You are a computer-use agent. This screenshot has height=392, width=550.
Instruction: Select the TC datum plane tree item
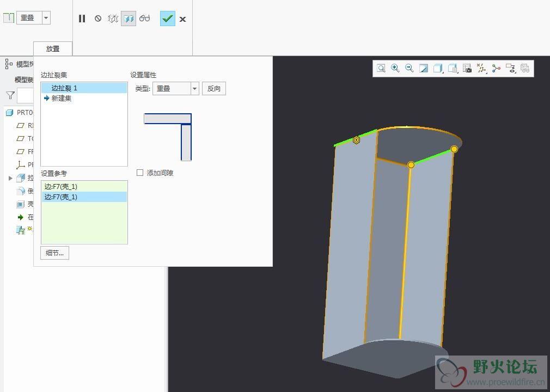[25, 138]
